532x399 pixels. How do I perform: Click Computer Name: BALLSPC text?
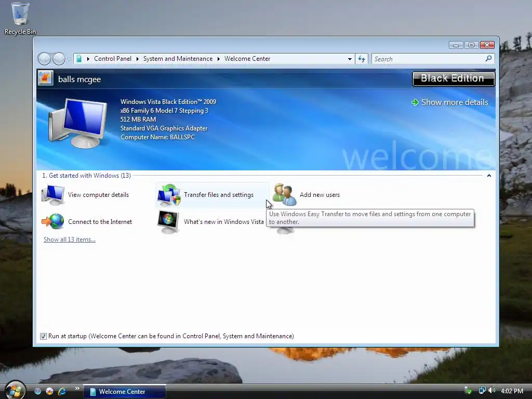157,137
